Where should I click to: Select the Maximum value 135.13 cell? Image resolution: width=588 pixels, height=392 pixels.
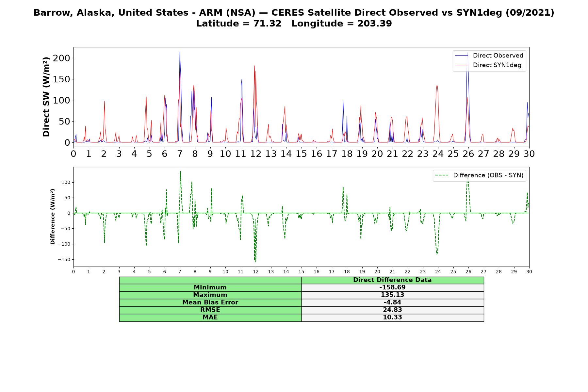pyautogui.click(x=392, y=295)
